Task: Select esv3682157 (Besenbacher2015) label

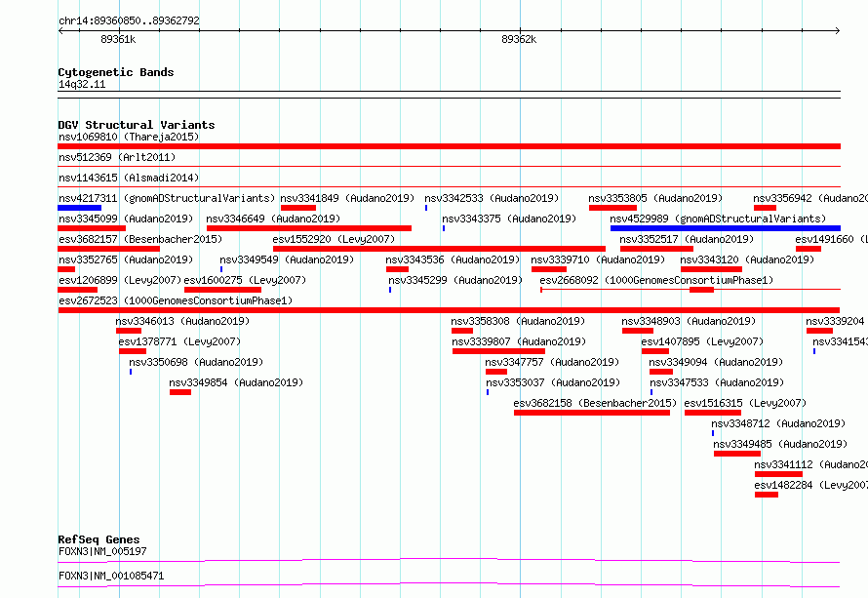Action: point(140,239)
